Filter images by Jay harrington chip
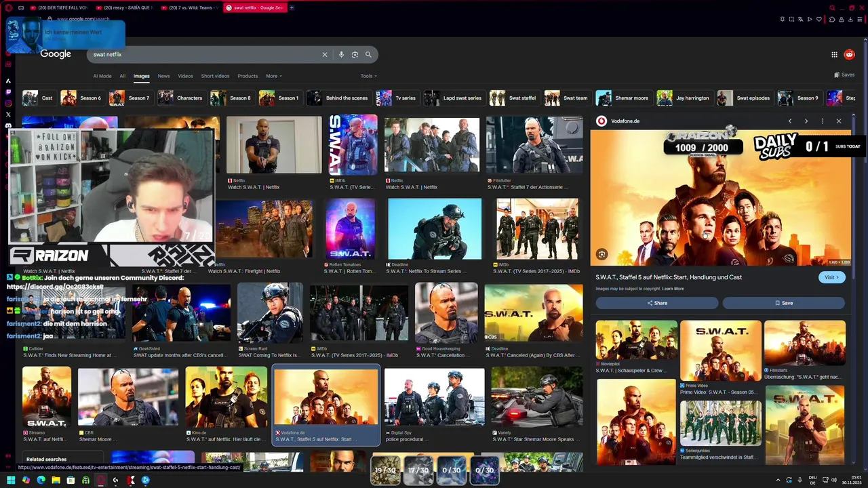This screenshot has height=488, width=868. [684, 98]
